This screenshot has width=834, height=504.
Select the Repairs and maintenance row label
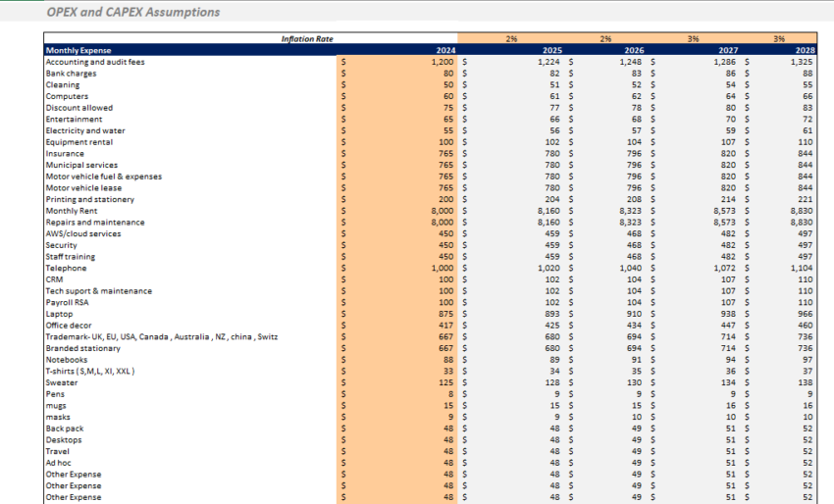pos(95,223)
